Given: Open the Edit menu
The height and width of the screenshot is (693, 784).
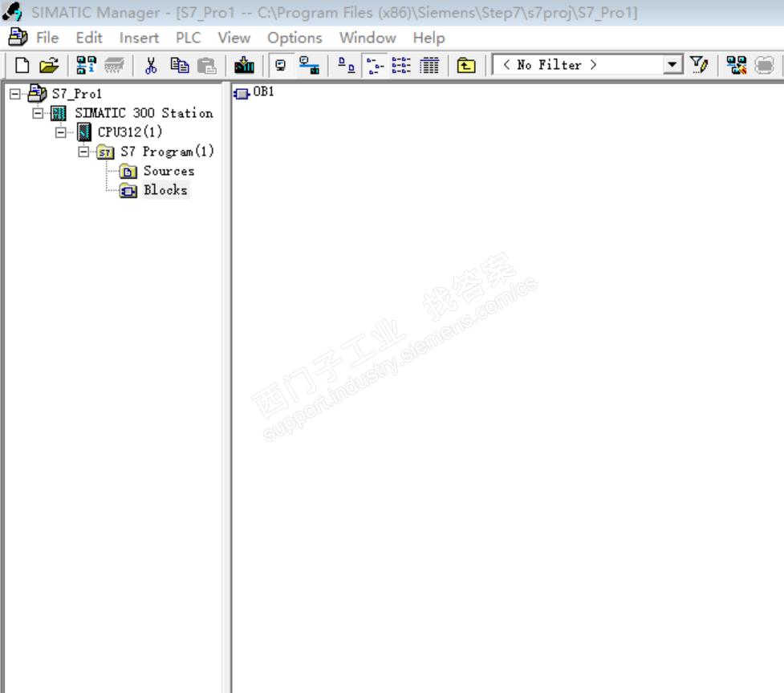Looking at the screenshot, I should click(89, 38).
